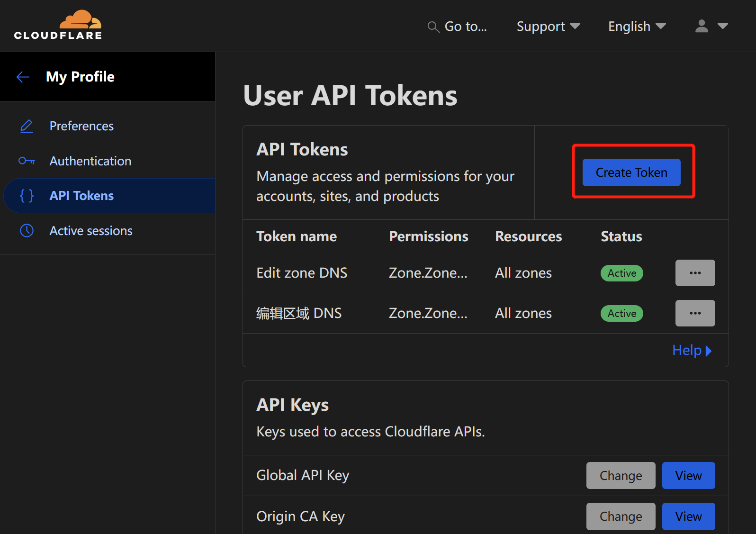The height and width of the screenshot is (534, 756).
Task: Click the Status column header
Action: (x=621, y=236)
